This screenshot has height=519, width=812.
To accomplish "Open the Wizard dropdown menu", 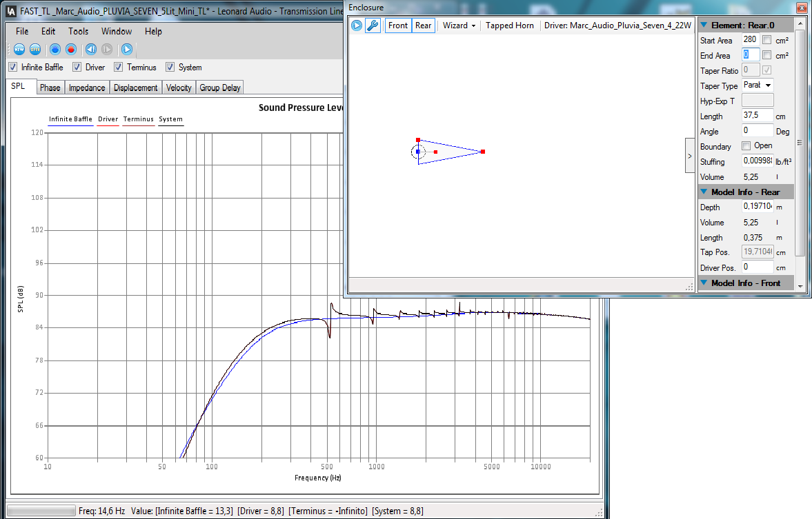I will 459,26.
